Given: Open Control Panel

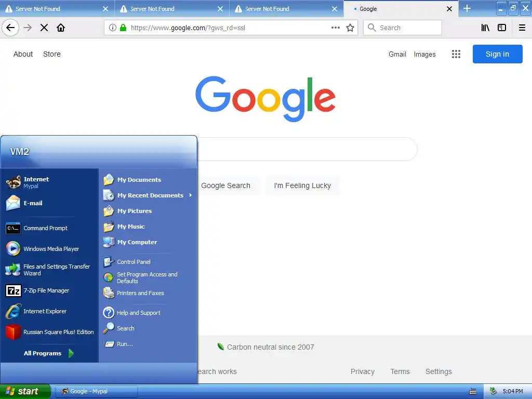Looking at the screenshot, I should coord(148,262).
